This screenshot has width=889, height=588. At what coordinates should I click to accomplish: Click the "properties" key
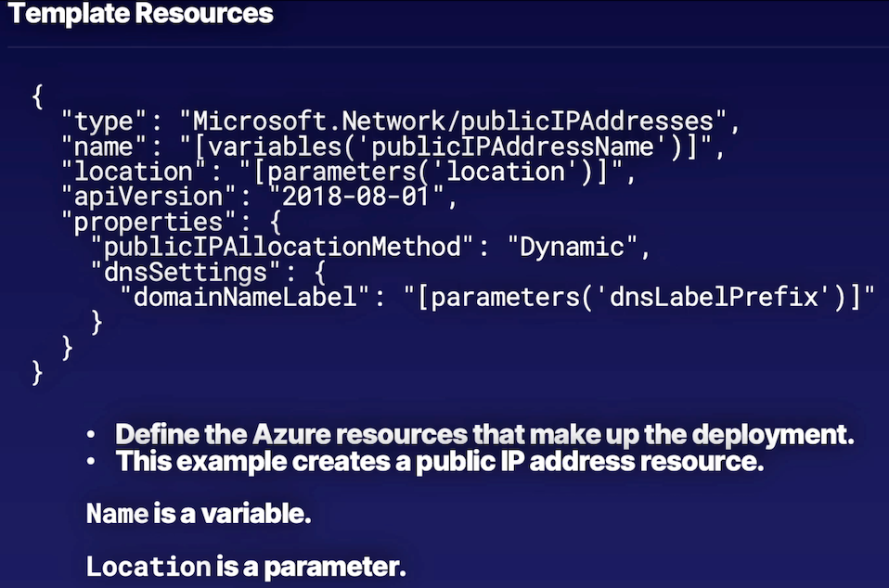[141, 223]
